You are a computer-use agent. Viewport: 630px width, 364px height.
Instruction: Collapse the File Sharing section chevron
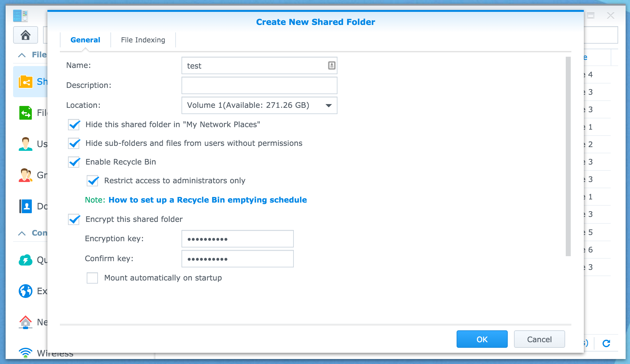(x=22, y=55)
